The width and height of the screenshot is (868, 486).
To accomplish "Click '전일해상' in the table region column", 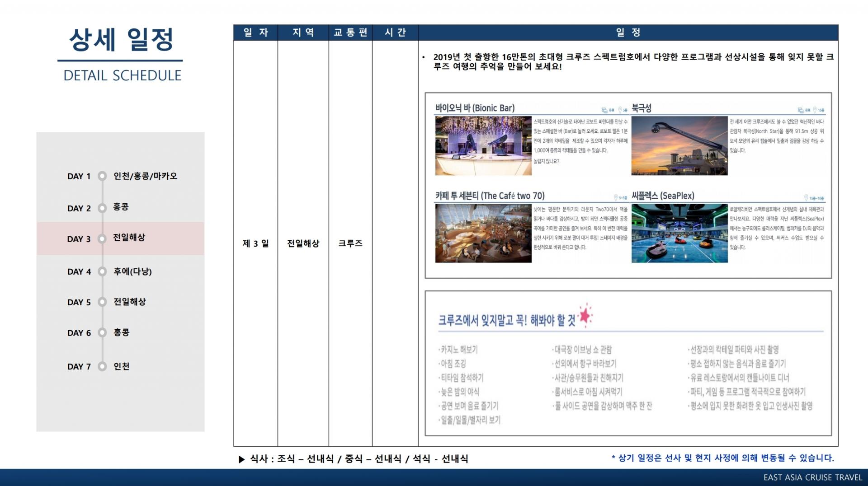I will tap(303, 243).
